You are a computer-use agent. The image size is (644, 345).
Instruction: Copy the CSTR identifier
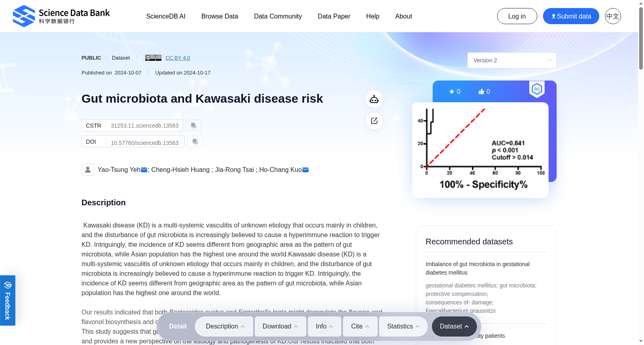[194, 125]
